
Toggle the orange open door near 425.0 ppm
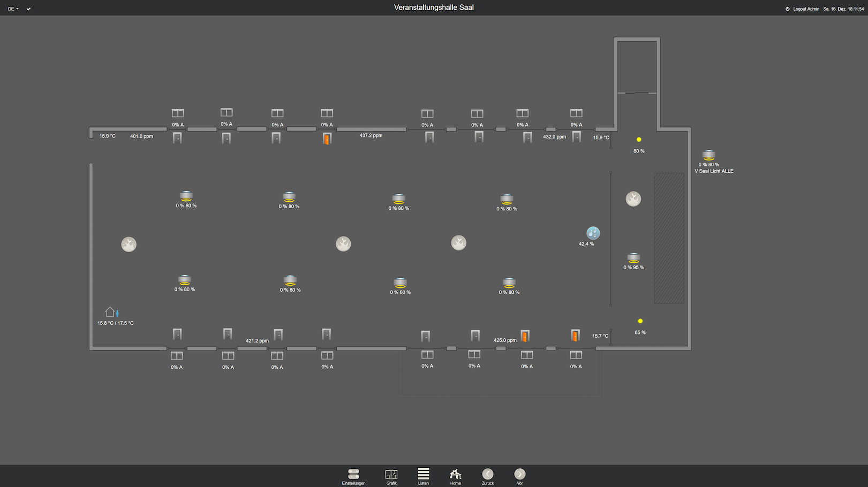tap(525, 335)
